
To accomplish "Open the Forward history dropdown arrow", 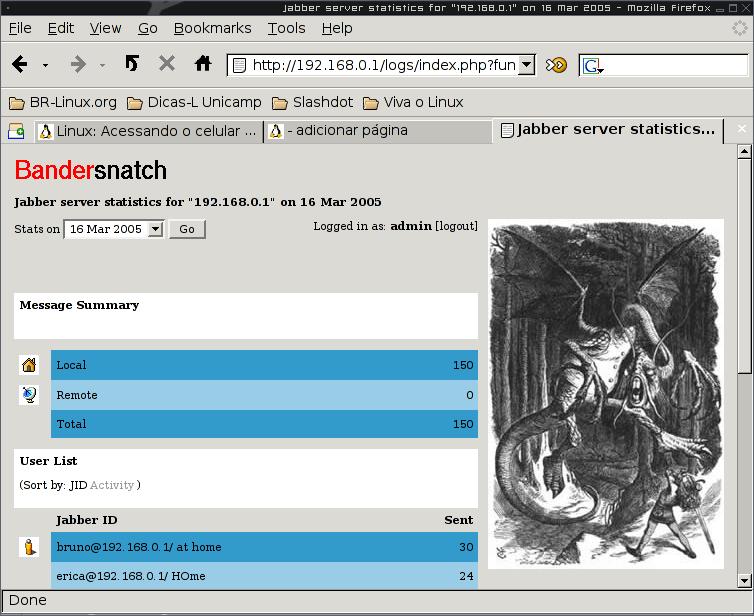I will [102, 65].
